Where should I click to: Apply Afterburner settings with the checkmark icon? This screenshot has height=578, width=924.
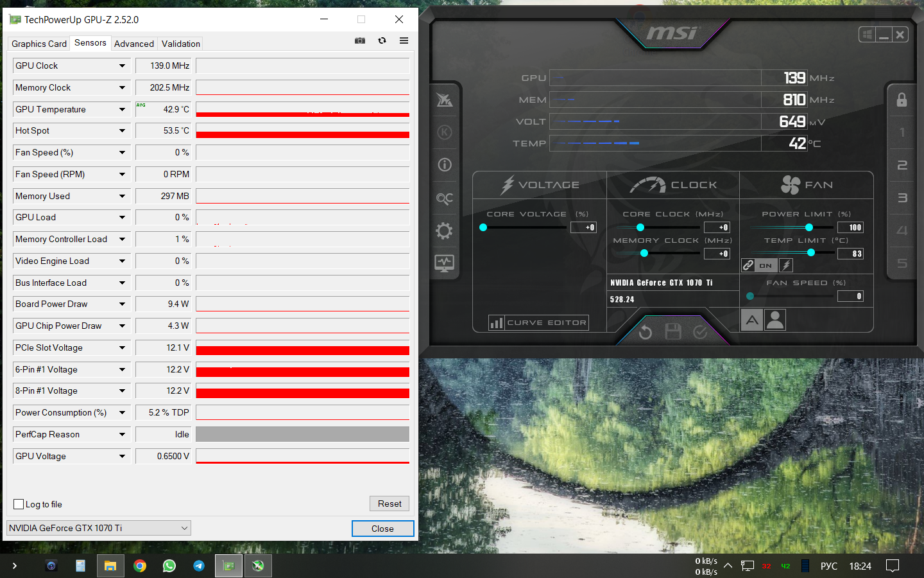(x=701, y=331)
